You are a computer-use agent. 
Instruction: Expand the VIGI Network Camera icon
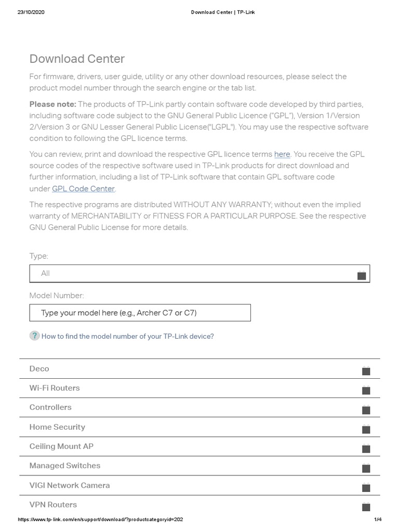coord(366,487)
